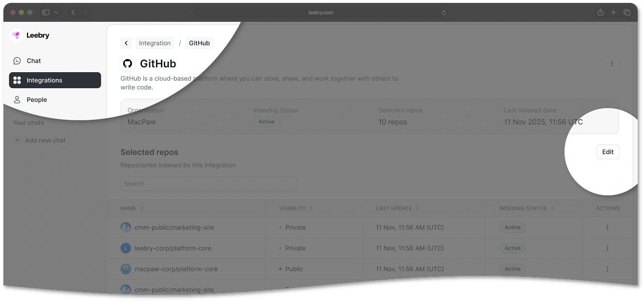
Task: Click the 10 repos value
Action: tap(393, 122)
